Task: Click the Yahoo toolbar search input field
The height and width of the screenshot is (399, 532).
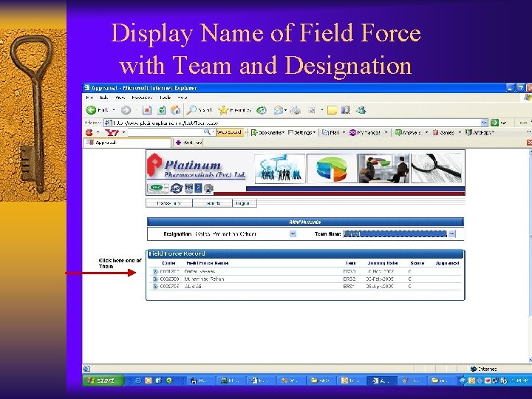Action: click(x=166, y=132)
